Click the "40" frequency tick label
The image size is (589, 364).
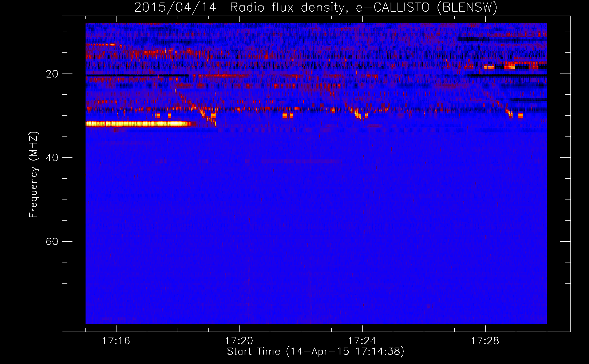coord(52,158)
